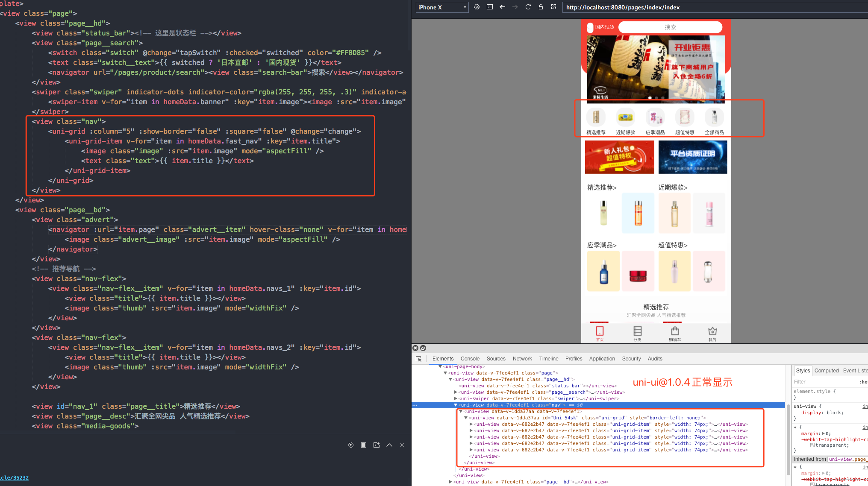This screenshot has height=486, width=868.
Task: Click the back navigation arrow in simulator toolbar
Action: [x=502, y=7]
